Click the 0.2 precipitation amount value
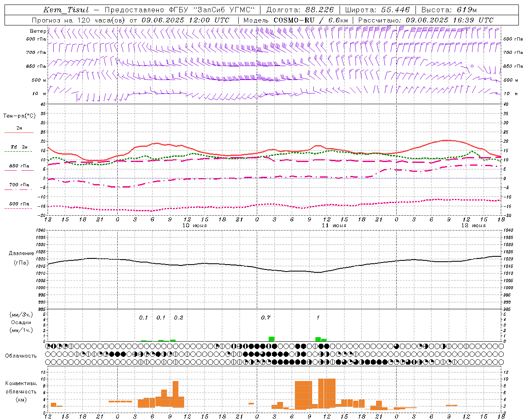The image size is (525, 420). tap(178, 317)
